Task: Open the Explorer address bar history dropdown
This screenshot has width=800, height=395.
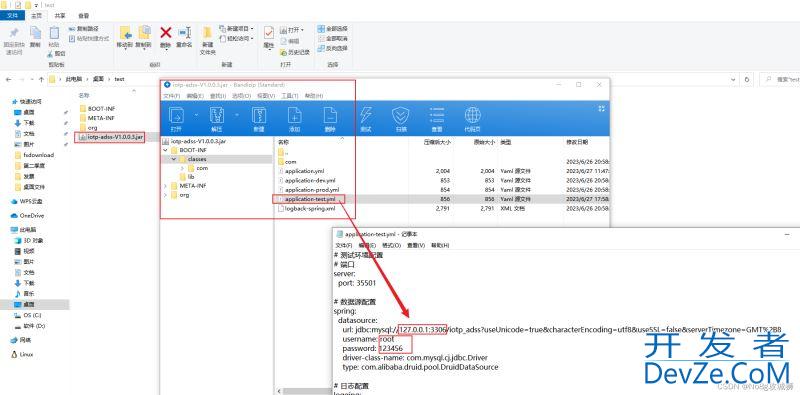Action: (x=734, y=79)
